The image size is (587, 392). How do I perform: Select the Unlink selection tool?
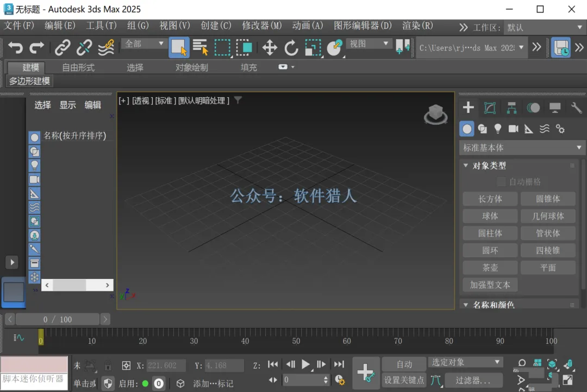click(84, 47)
